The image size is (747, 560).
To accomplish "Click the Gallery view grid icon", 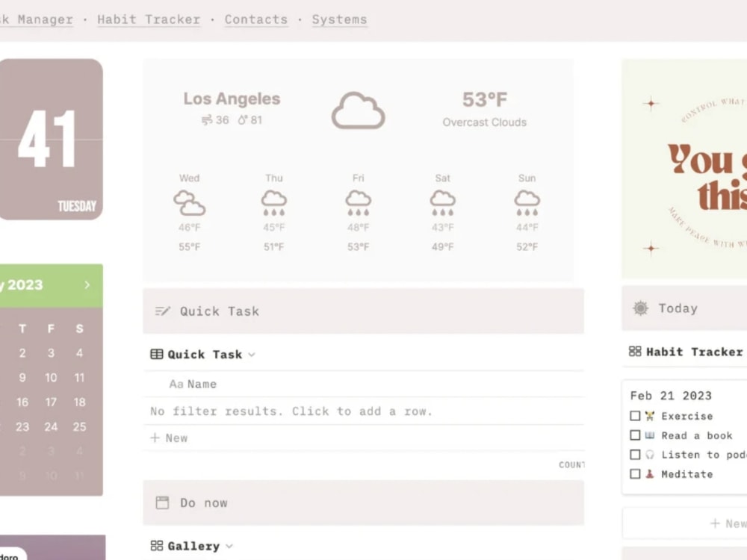I will pos(155,546).
